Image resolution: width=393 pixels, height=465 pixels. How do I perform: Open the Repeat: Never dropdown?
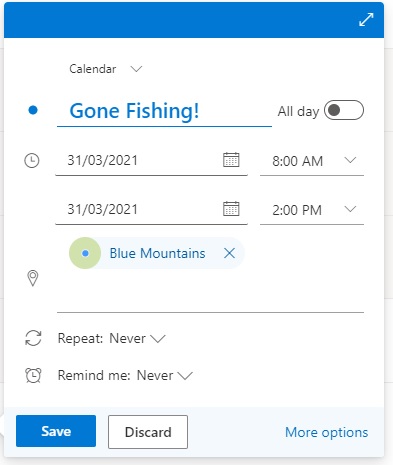pos(112,339)
